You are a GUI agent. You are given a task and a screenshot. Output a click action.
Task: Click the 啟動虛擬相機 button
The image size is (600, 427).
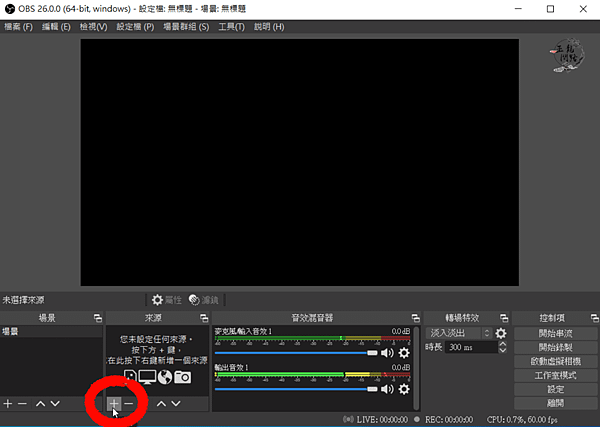click(x=556, y=361)
